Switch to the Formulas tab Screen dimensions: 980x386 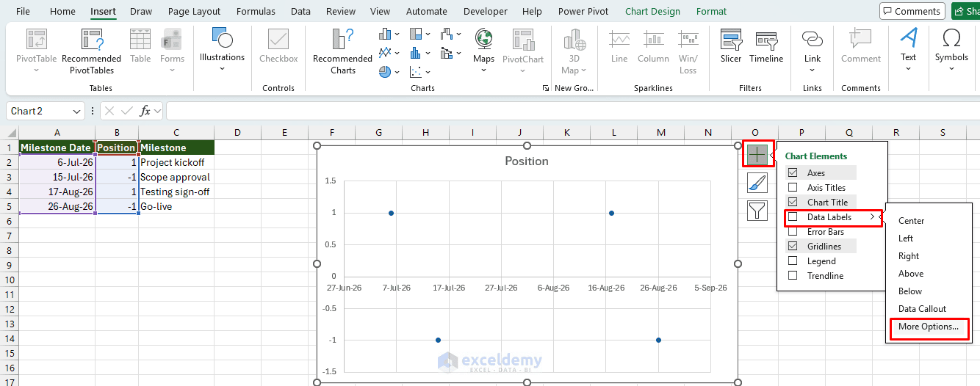[x=256, y=11]
